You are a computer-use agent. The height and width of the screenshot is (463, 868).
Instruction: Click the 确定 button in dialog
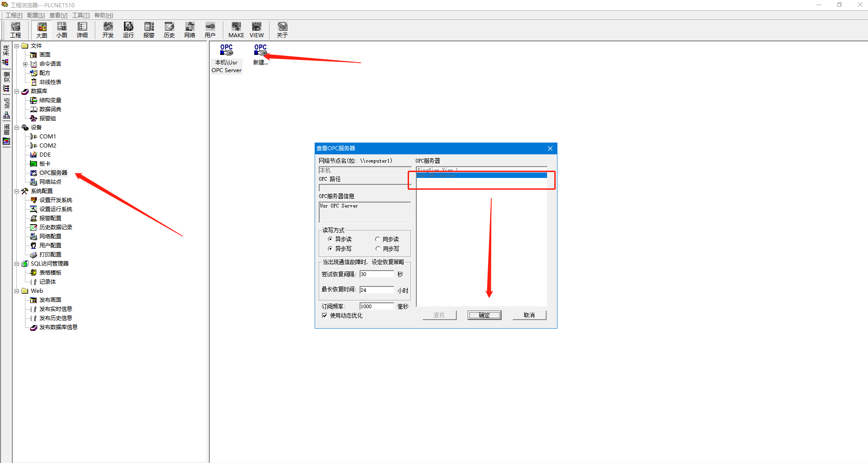484,315
